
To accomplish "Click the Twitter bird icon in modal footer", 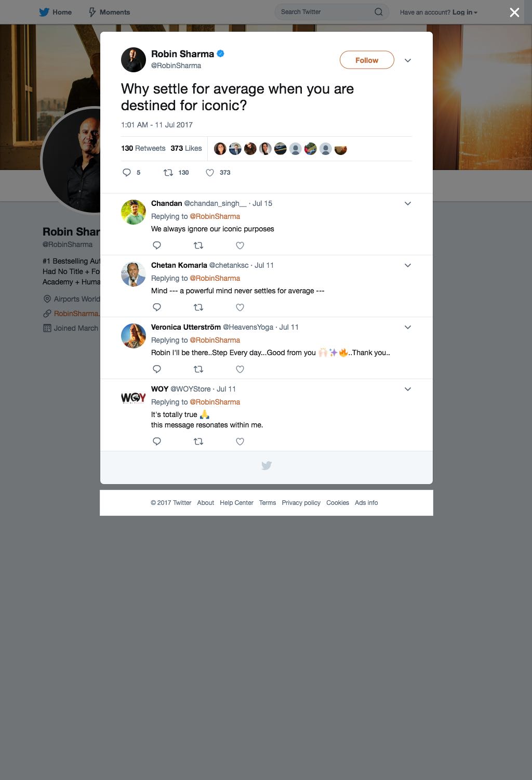I will (x=267, y=466).
